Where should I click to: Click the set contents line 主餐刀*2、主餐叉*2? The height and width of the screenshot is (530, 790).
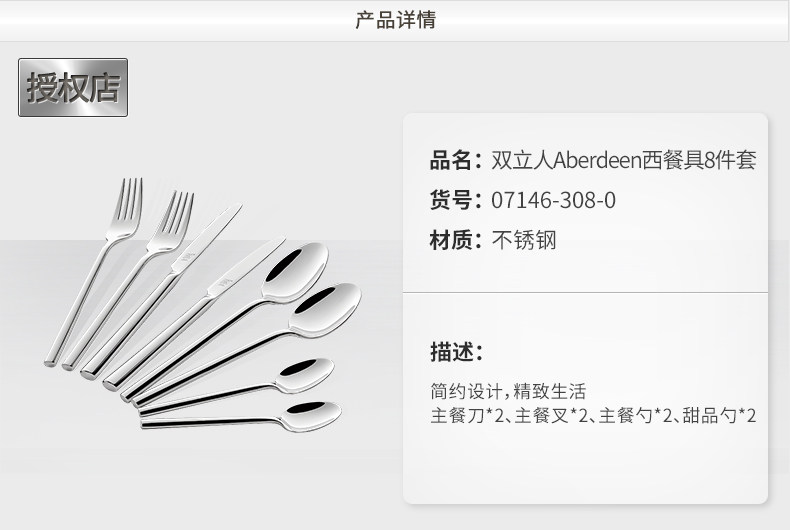(509, 416)
